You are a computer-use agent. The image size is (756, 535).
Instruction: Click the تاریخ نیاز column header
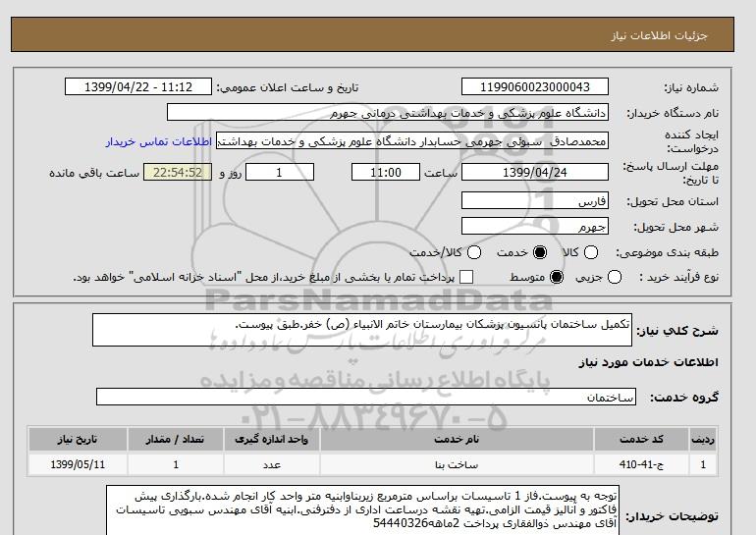coord(78,439)
